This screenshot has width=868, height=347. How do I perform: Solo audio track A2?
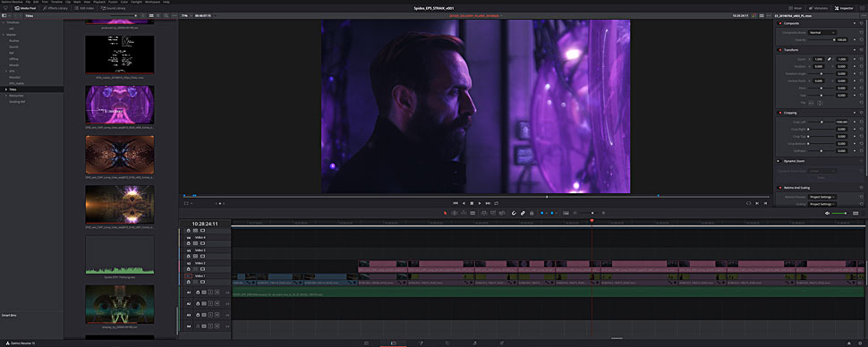tap(211, 303)
